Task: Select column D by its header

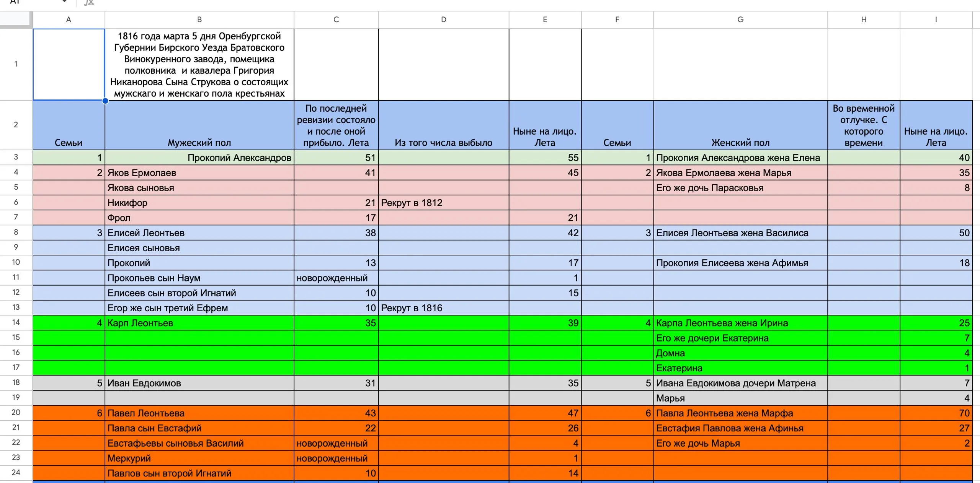Action: click(444, 20)
